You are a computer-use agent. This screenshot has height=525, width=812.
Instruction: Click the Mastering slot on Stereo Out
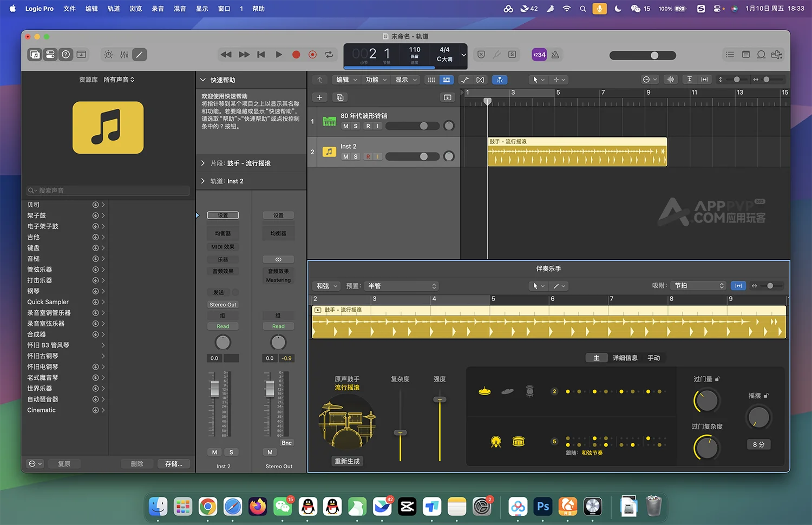278,280
